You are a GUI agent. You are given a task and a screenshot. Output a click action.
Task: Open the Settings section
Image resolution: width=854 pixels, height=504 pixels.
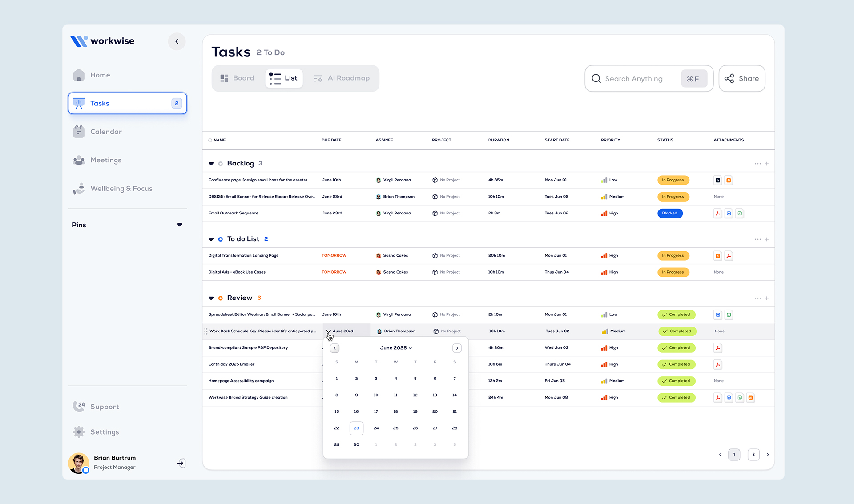click(105, 432)
